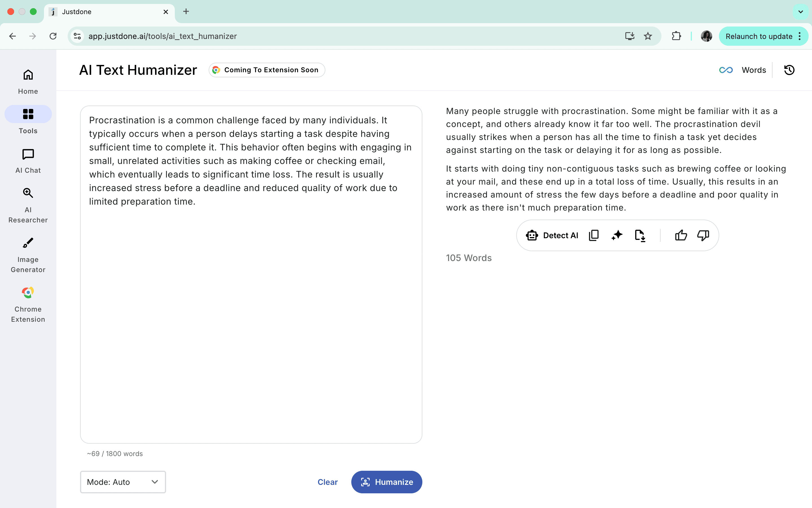Open the Home sidebar item
Viewport: 812px width, 508px height.
28,82
